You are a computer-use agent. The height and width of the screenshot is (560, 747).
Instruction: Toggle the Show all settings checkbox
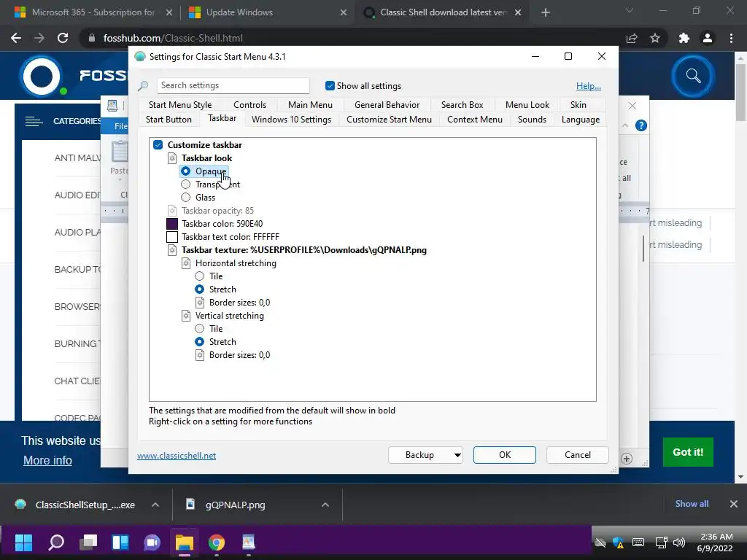(330, 86)
